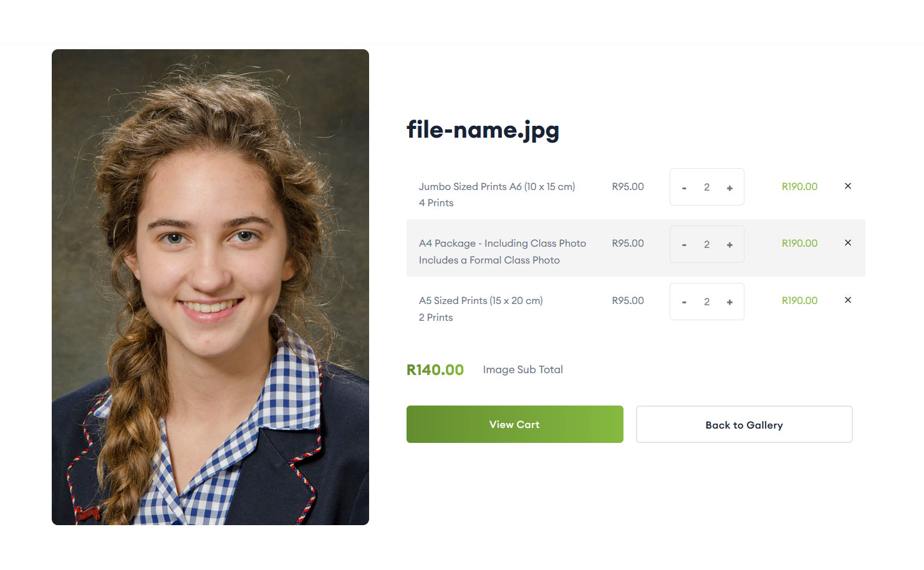Viewport: 924px width, 570px height.
Task: Select the A4 Package - Including Class Photo row
Action: coord(635,247)
